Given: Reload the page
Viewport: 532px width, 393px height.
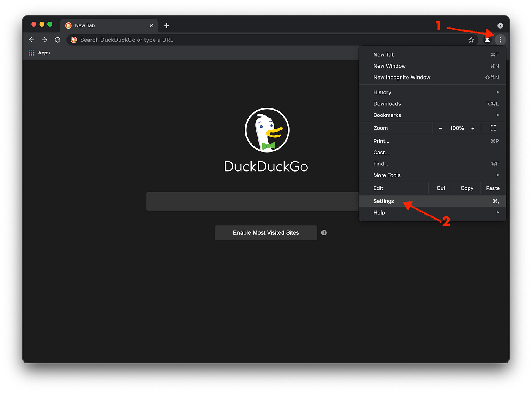Looking at the screenshot, I should pos(58,40).
